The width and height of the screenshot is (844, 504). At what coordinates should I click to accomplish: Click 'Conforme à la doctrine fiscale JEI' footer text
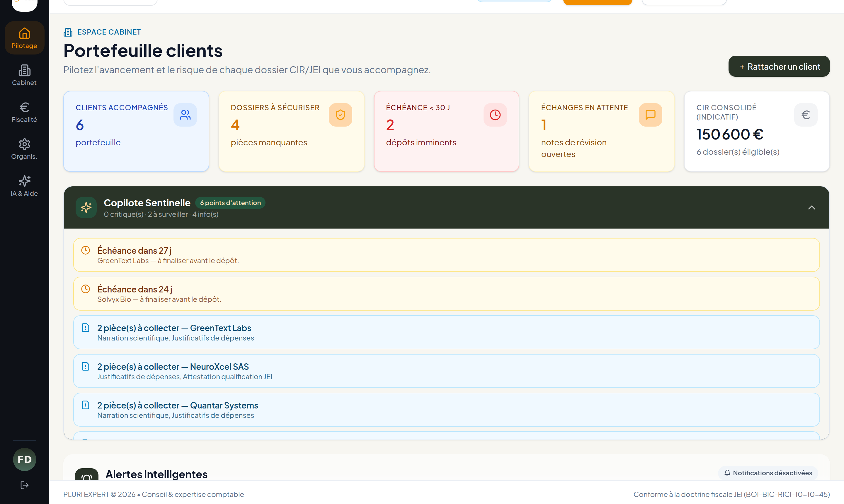[x=688, y=494]
